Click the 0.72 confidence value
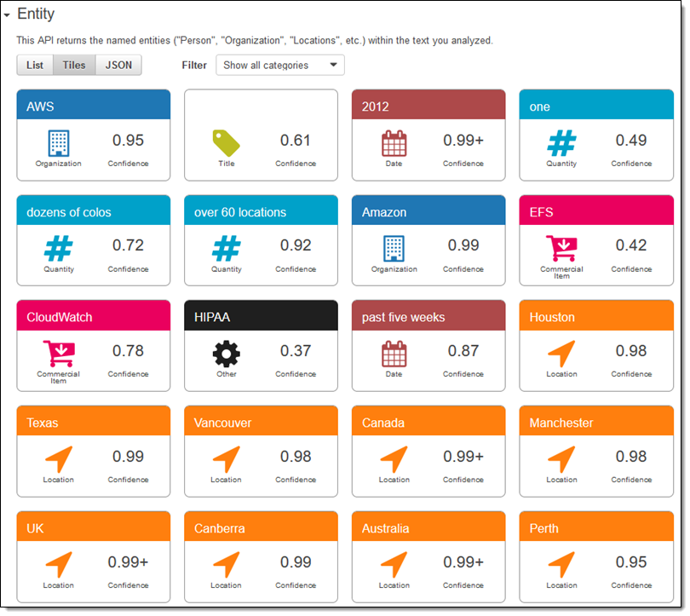This screenshot has height=616, width=690. coord(128,245)
